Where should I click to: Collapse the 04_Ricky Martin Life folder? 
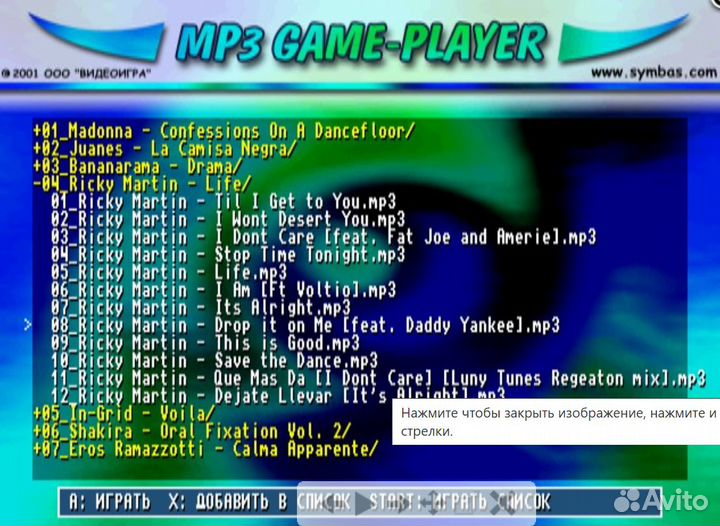tap(142, 185)
